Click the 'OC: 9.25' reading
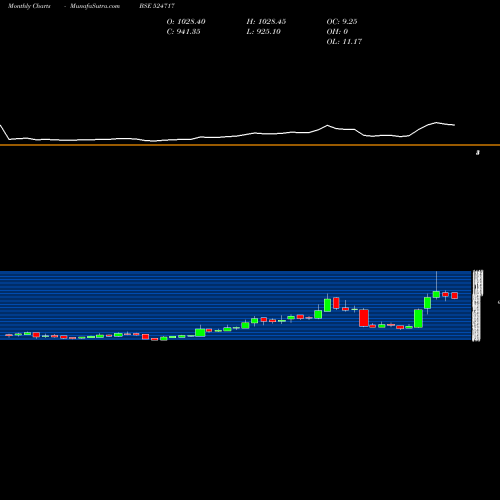 pos(342,22)
